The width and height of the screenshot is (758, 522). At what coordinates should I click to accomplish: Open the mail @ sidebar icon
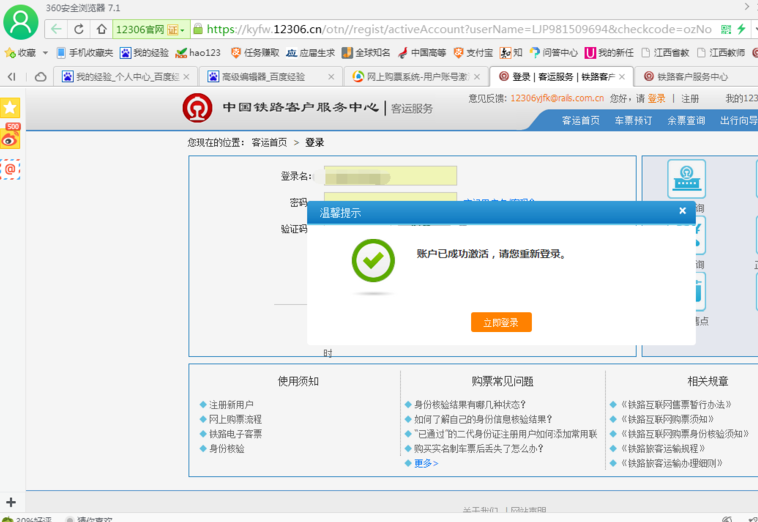[x=10, y=169]
